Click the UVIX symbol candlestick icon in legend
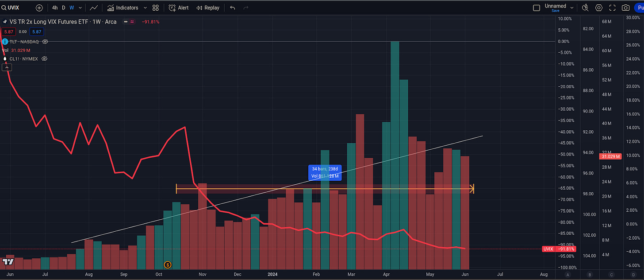644x280 pixels. [5, 21]
